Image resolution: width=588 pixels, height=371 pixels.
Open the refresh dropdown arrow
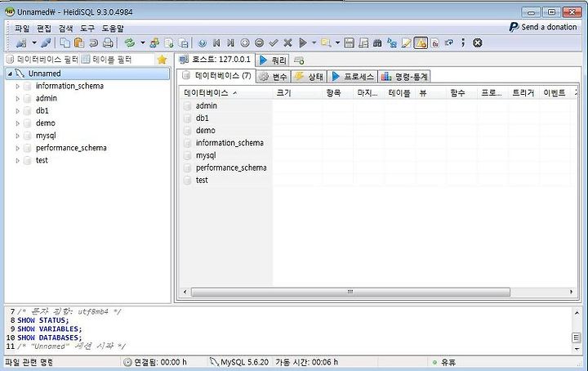tap(142, 42)
